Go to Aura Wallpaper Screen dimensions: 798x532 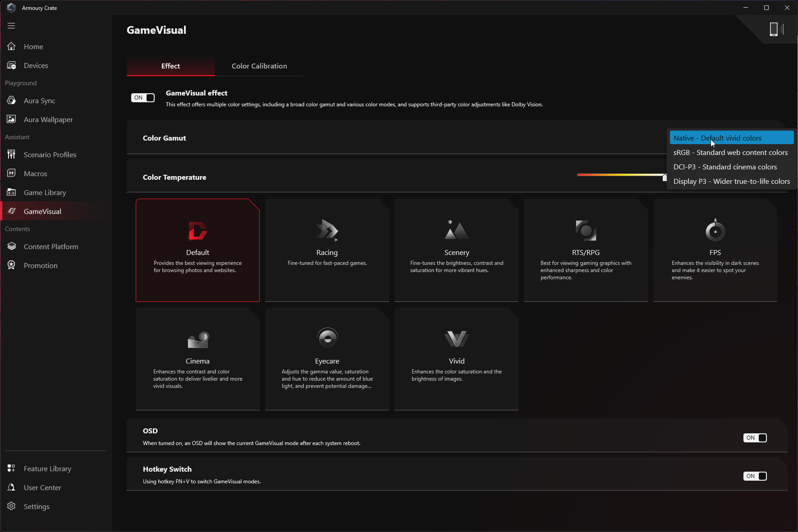pyautogui.click(x=56, y=119)
